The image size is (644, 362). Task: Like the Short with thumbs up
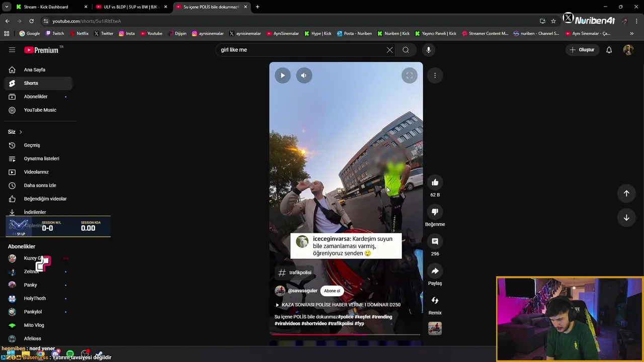tap(435, 183)
